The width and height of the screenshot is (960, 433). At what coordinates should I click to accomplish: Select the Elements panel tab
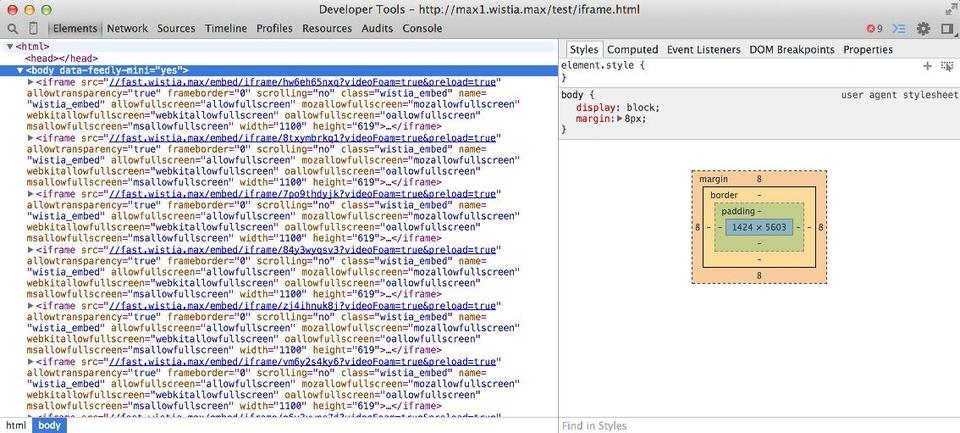[x=75, y=28]
